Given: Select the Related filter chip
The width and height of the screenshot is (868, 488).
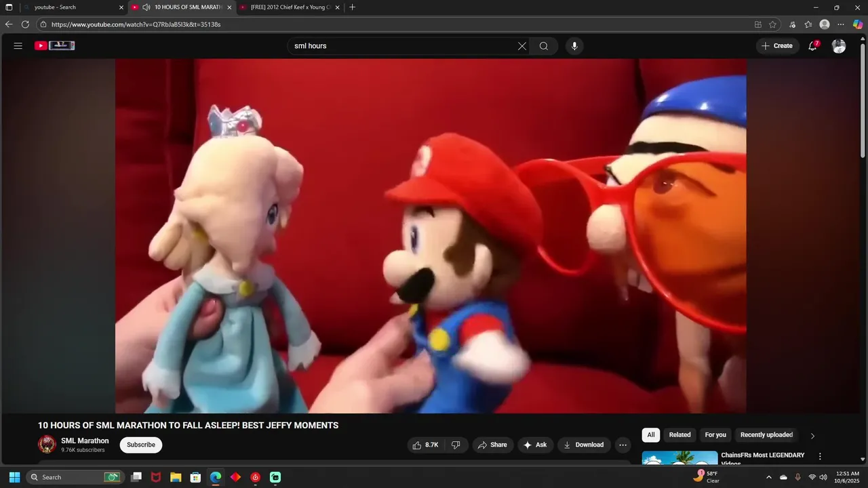Looking at the screenshot, I should pyautogui.click(x=679, y=435).
